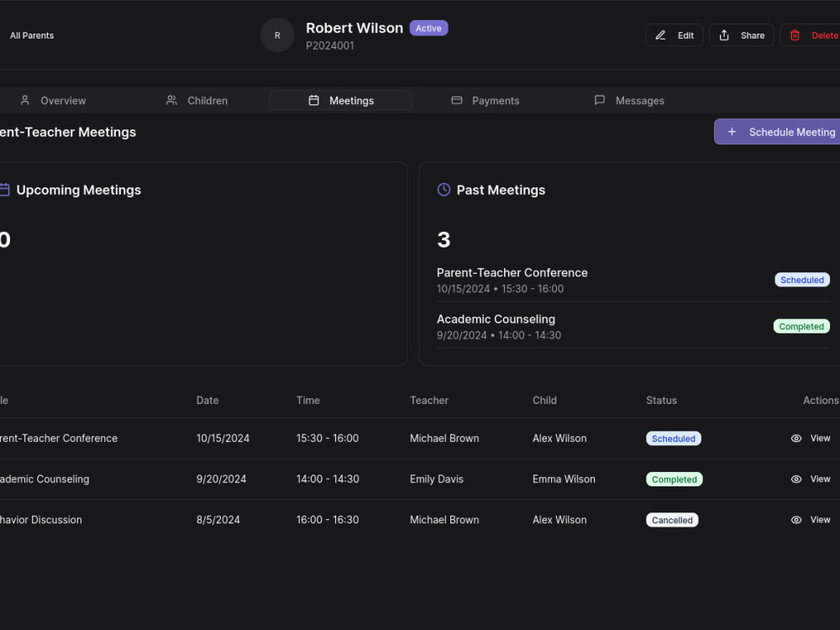This screenshot has width=840, height=630.
Task: Click the Date column header
Action: point(207,400)
